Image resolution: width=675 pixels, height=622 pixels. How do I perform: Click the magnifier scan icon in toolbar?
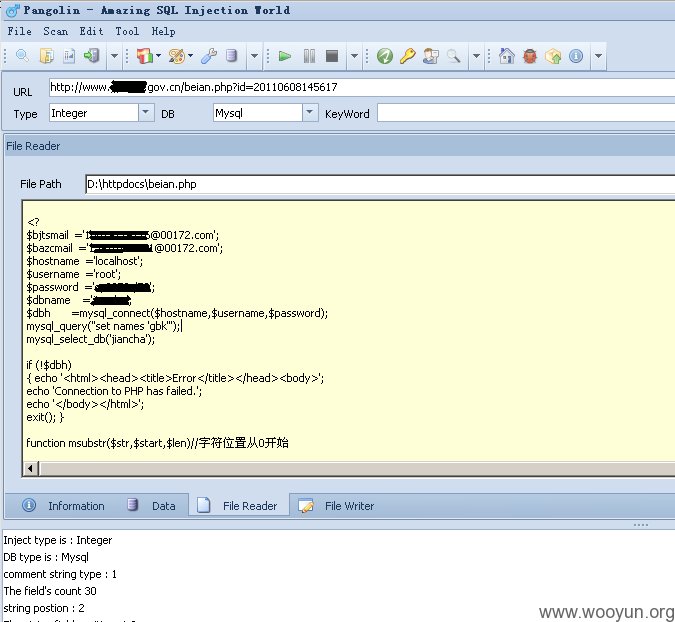tap(22, 56)
